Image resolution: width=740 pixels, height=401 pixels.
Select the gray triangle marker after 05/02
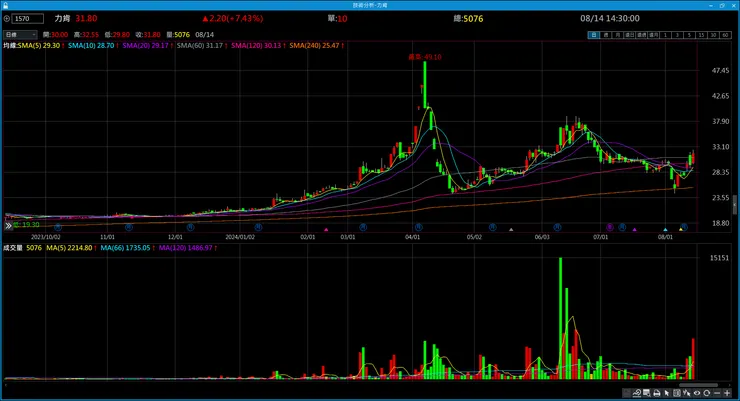tap(511, 230)
